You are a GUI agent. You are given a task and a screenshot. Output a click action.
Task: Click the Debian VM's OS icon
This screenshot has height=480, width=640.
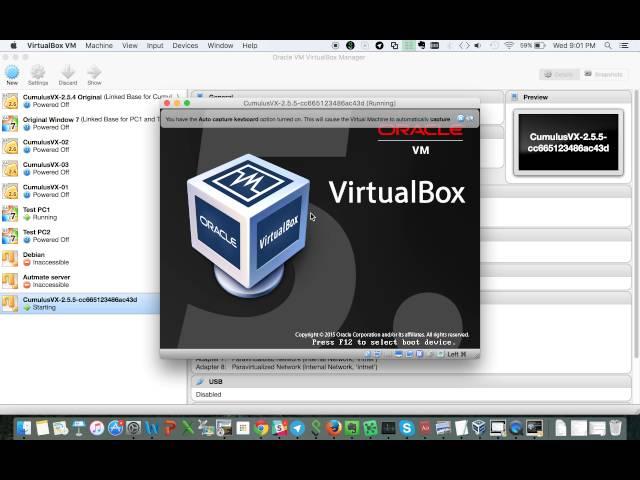10,258
